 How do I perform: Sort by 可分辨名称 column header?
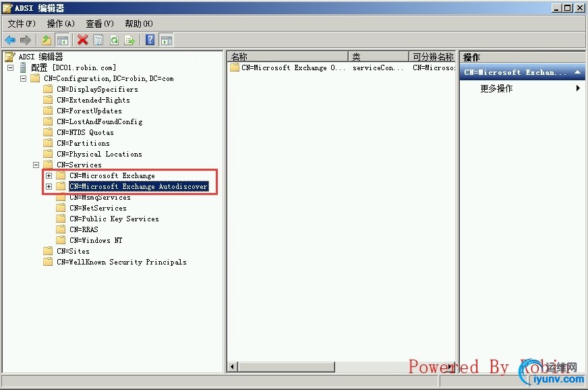(432, 57)
